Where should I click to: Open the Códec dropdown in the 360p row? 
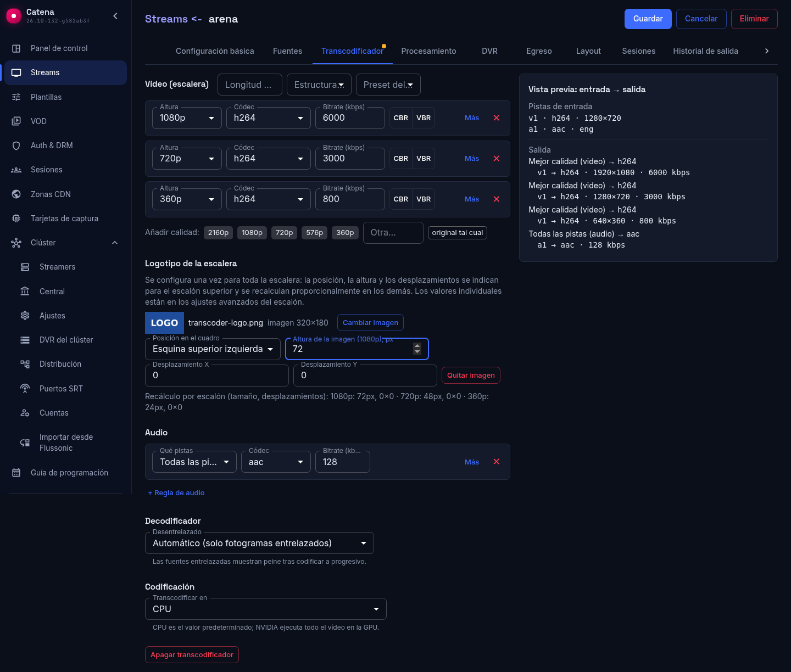[x=269, y=199]
